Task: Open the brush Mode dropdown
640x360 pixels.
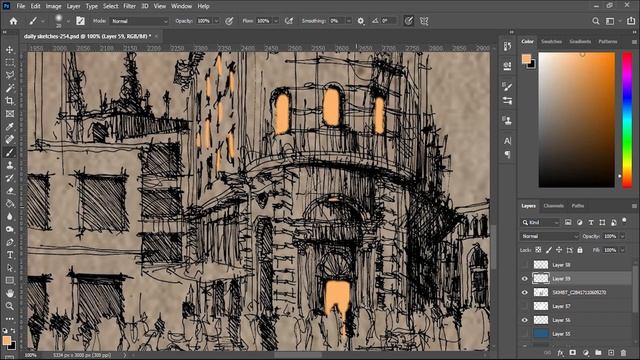Action: 139,21
